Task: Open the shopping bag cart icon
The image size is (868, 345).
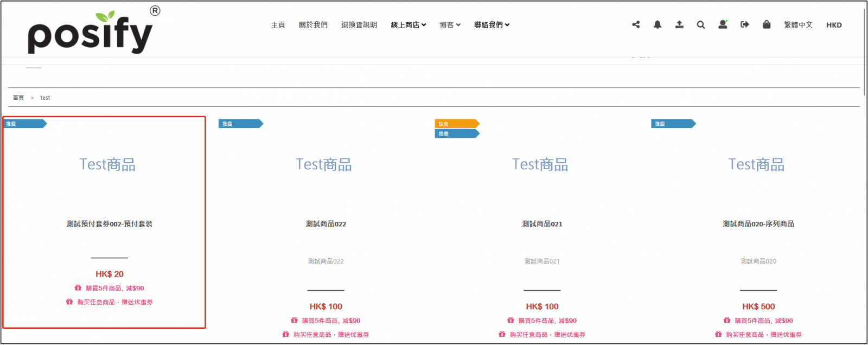Action: click(x=767, y=24)
